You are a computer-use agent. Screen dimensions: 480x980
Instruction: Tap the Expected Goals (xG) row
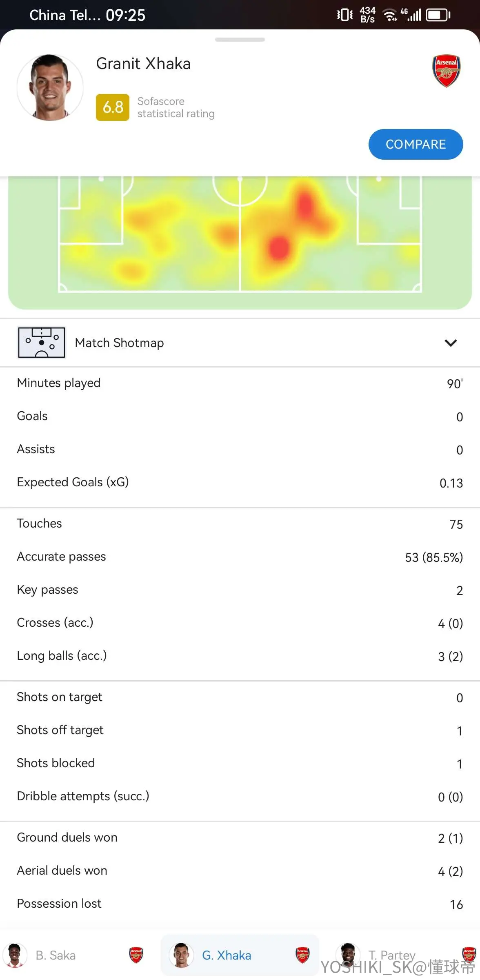240,483
